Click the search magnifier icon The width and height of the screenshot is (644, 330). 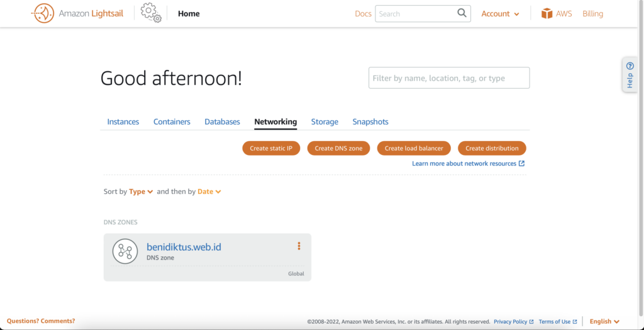click(x=462, y=13)
